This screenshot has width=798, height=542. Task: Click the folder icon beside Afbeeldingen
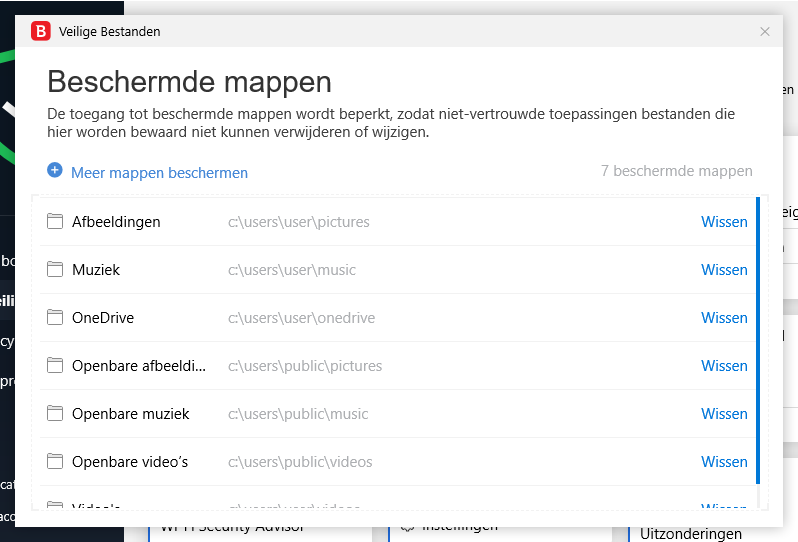click(x=55, y=222)
